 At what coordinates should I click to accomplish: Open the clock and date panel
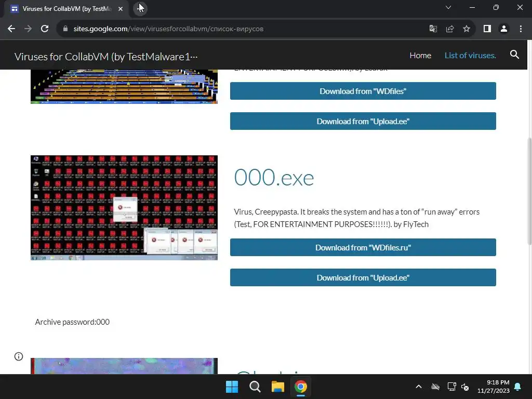coord(494,387)
